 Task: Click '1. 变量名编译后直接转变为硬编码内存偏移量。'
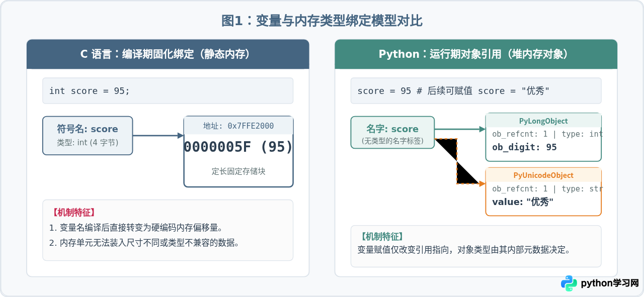point(136,228)
